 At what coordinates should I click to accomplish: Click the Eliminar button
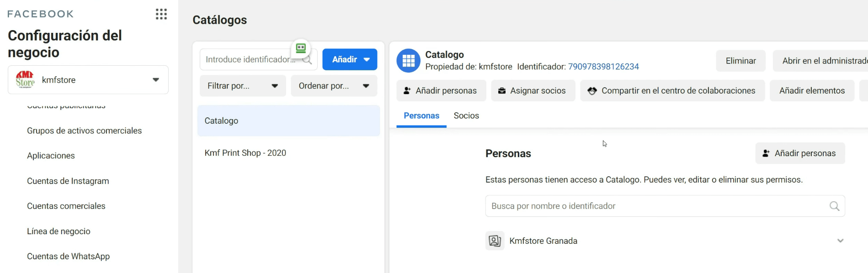[740, 61]
